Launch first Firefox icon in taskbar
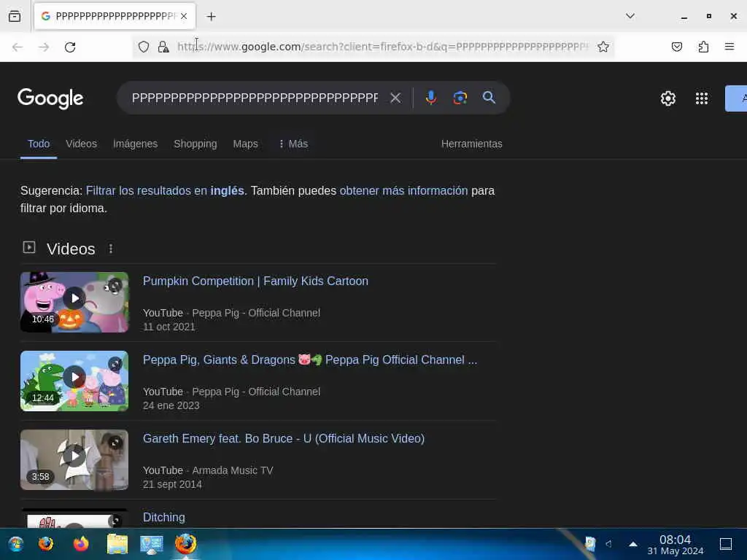 [46, 544]
